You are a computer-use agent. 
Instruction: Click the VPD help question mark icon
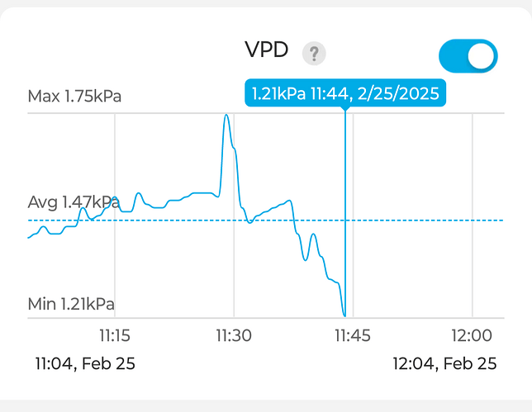[x=314, y=54]
